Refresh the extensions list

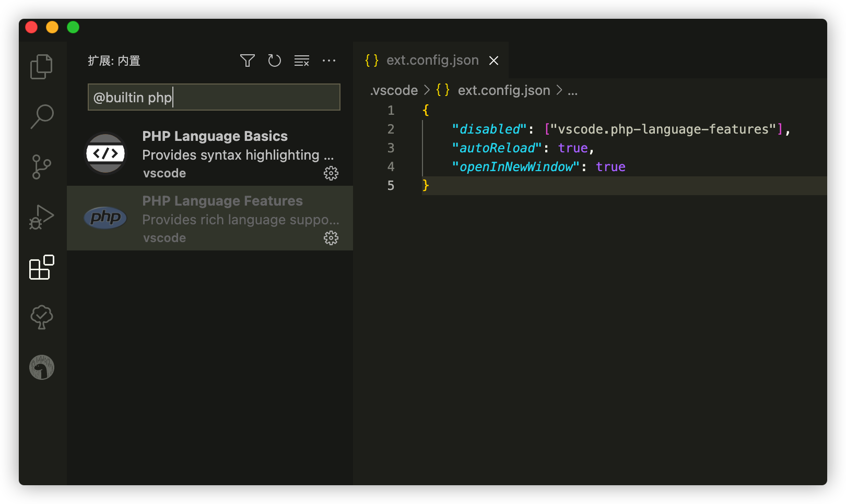(x=274, y=61)
